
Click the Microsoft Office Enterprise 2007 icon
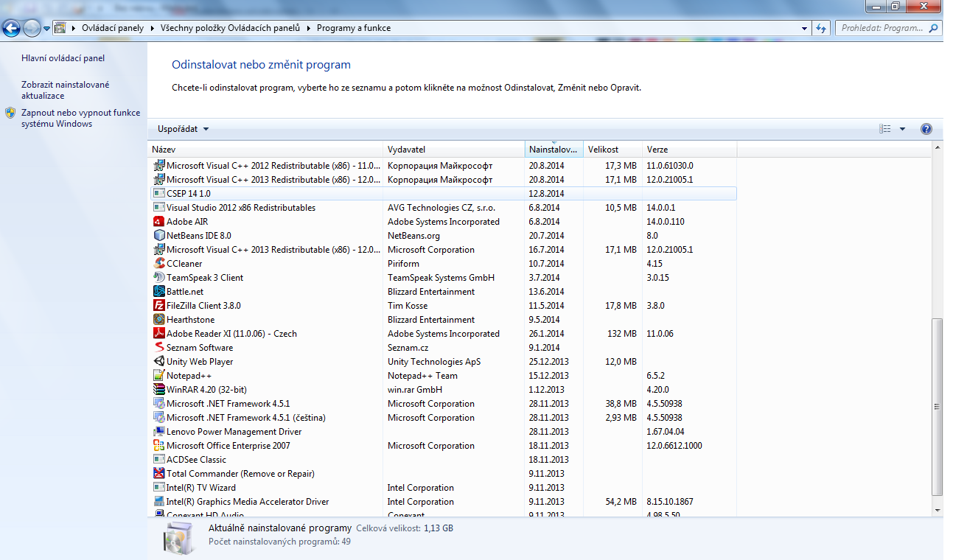pyautogui.click(x=158, y=446)
